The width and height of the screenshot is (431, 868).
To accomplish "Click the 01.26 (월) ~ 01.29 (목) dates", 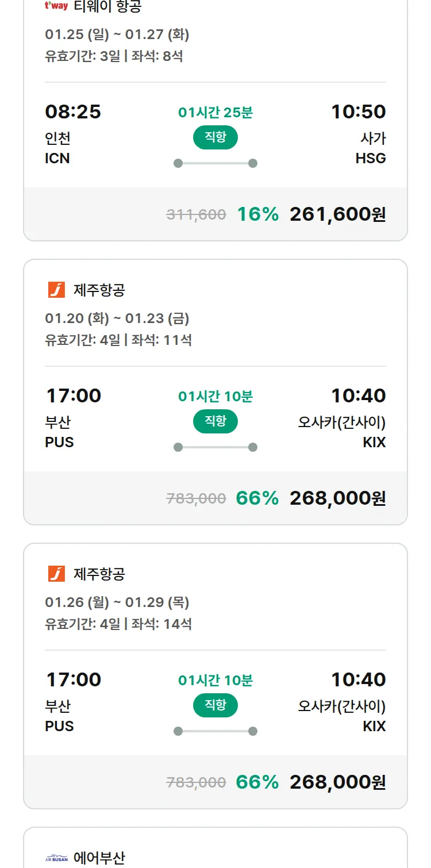I will (x=117, y=602).
